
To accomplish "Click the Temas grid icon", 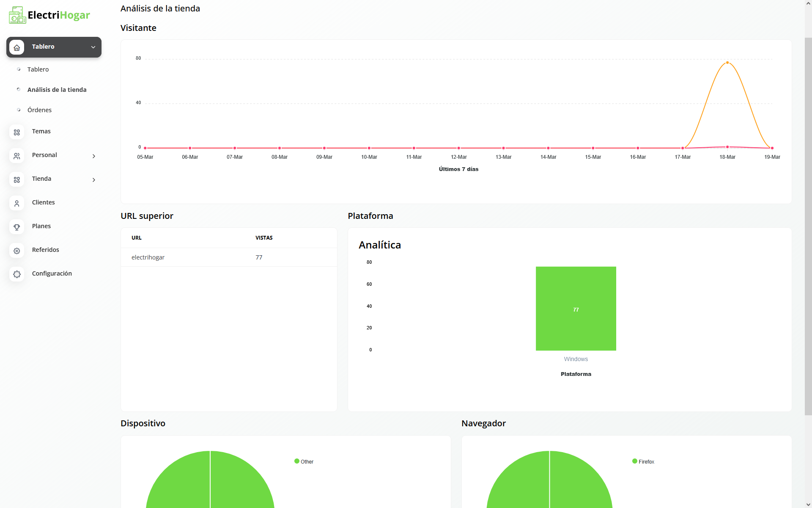I will pos(17,132).
